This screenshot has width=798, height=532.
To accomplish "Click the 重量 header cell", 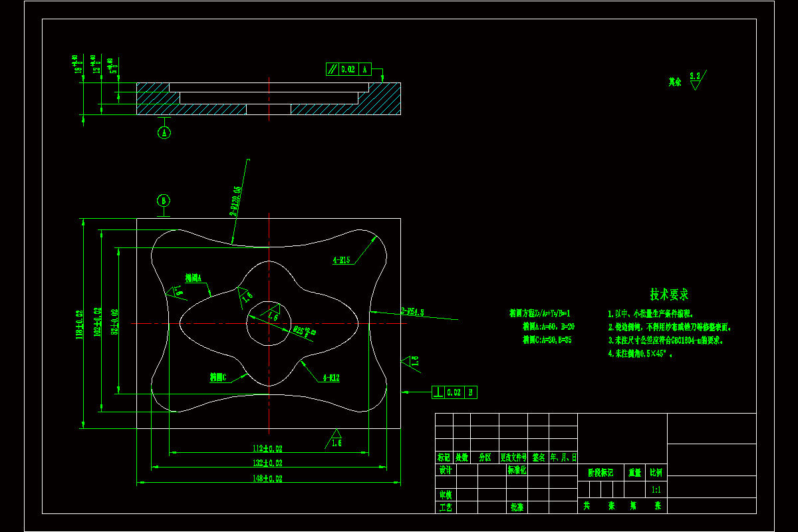I will pyautogui.click(x=635, y=473).
